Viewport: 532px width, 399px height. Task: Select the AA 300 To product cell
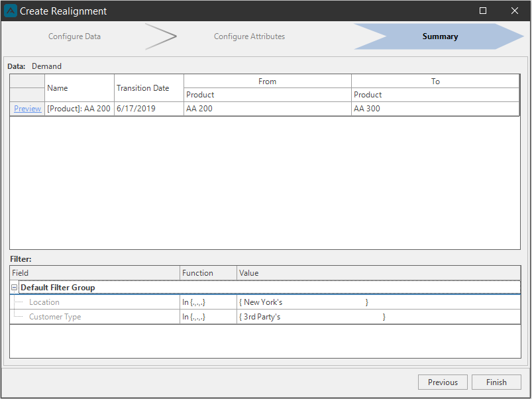435,109
